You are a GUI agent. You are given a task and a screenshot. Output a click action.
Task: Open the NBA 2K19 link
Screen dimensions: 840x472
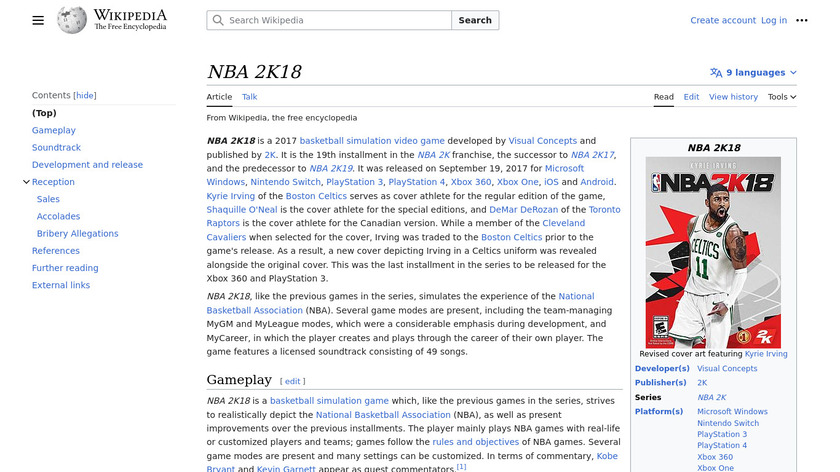[331, 168]
